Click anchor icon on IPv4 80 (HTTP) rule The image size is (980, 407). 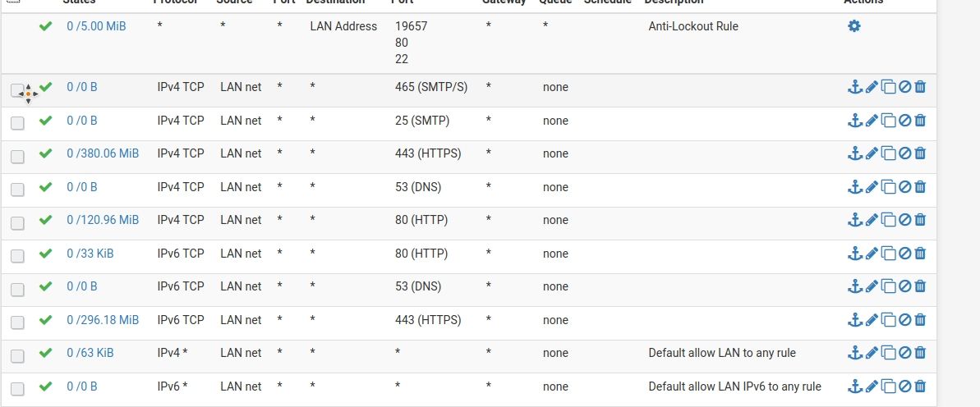pyautogui.click(x=854, y=220)
